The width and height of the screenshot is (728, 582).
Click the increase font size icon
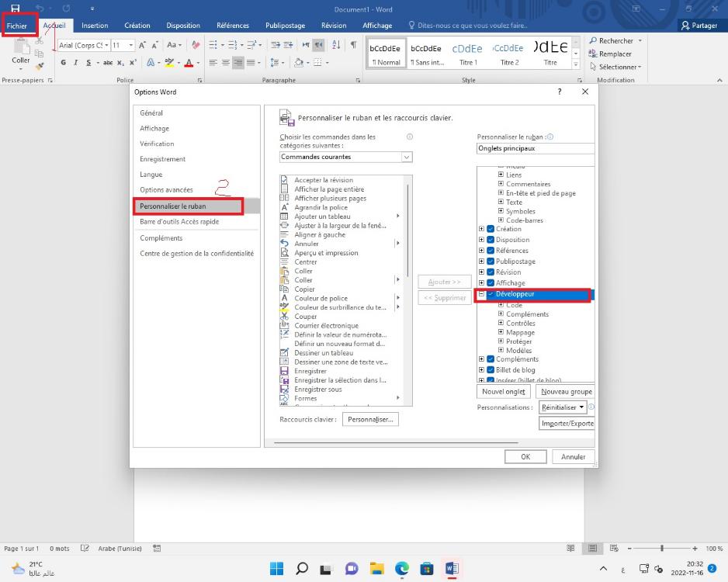pyautogui.click(x=143, y=45)
